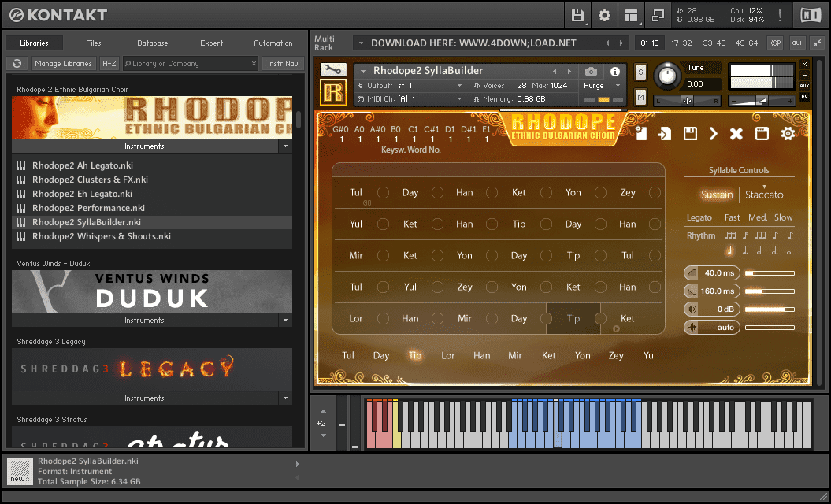The image size is (831, 504).
Task: Open the MIDI Ch [A] 1 dropdown
Action: [x=459, y=99]
